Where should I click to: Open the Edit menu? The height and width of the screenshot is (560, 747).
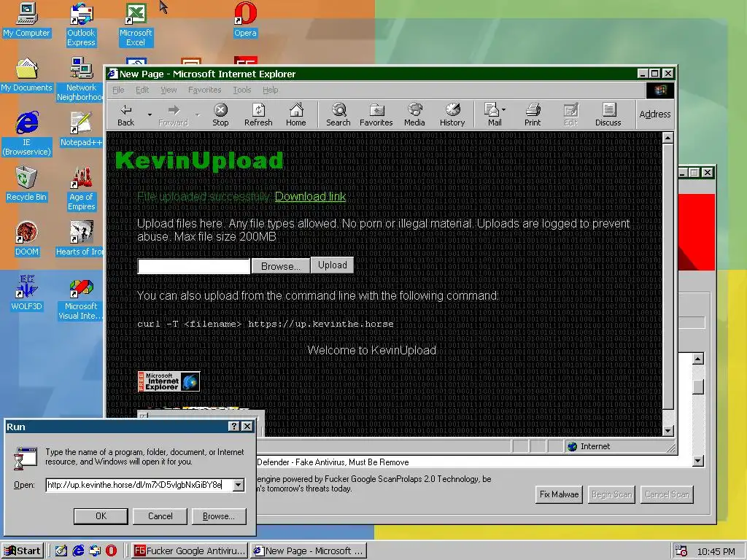pyautogui.click(x=142, y=90)
